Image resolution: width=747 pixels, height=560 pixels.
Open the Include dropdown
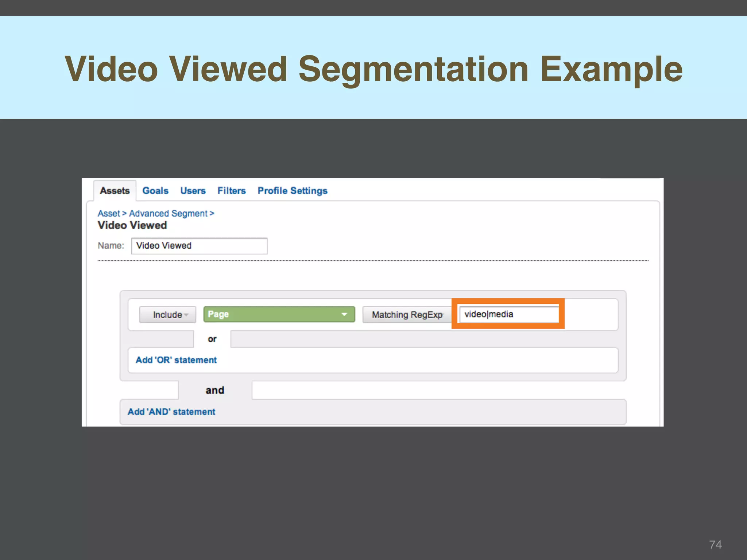(x=168, y=315)
